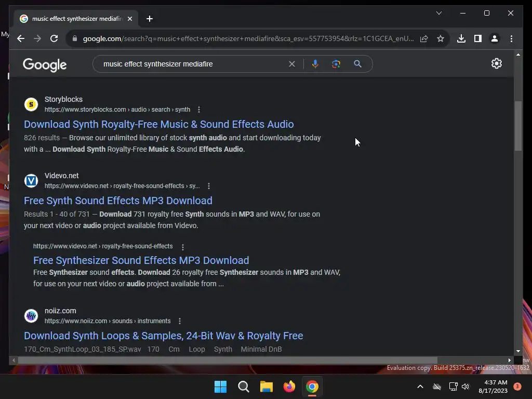Toggle the Chrome side panel
Screen dimensions: 532x399
[x=478, y=38]
